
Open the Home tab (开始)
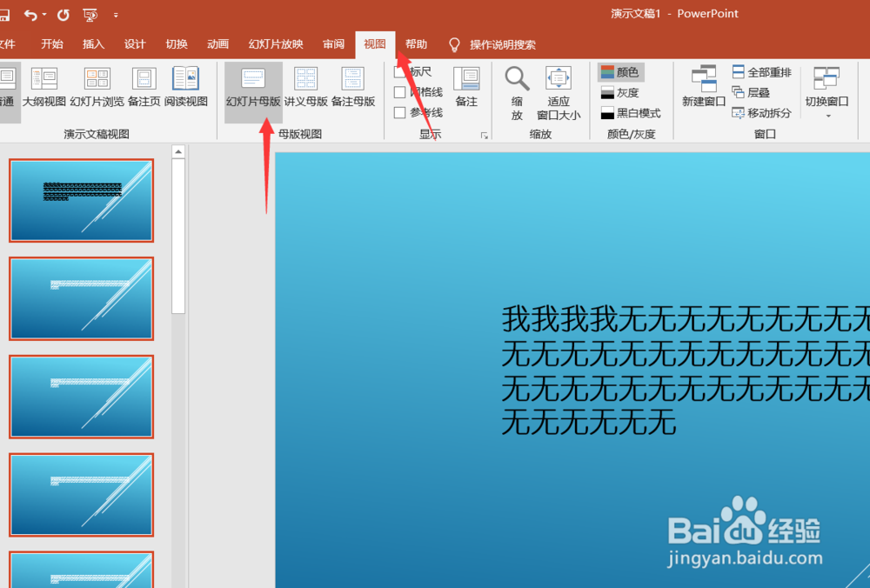tap(52, 44)
